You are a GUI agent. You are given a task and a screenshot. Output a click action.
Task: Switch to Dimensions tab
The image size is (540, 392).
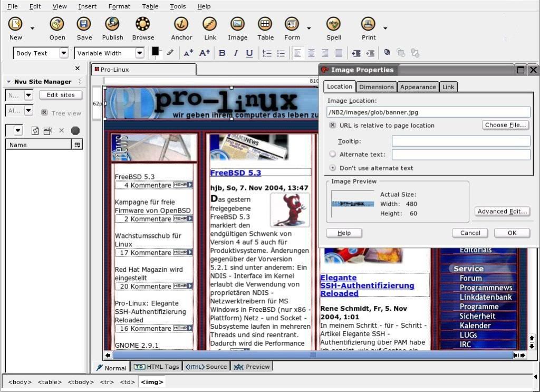click(x=376, y=87)
